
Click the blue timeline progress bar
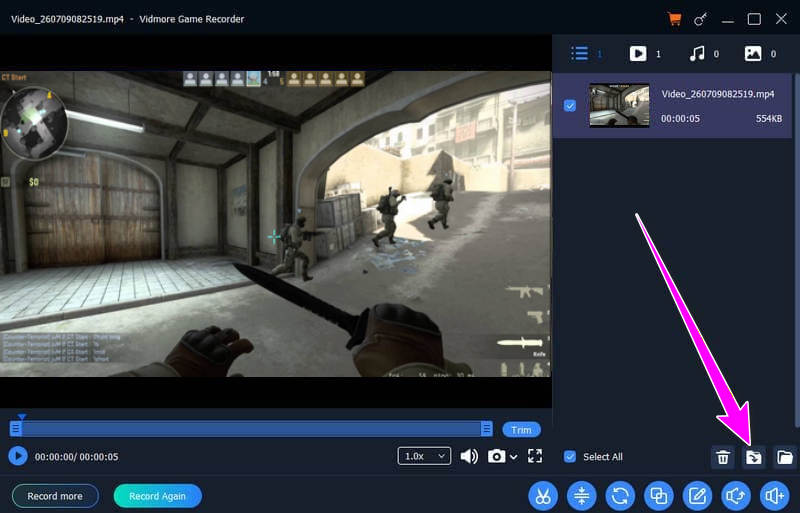pos(251,429)
